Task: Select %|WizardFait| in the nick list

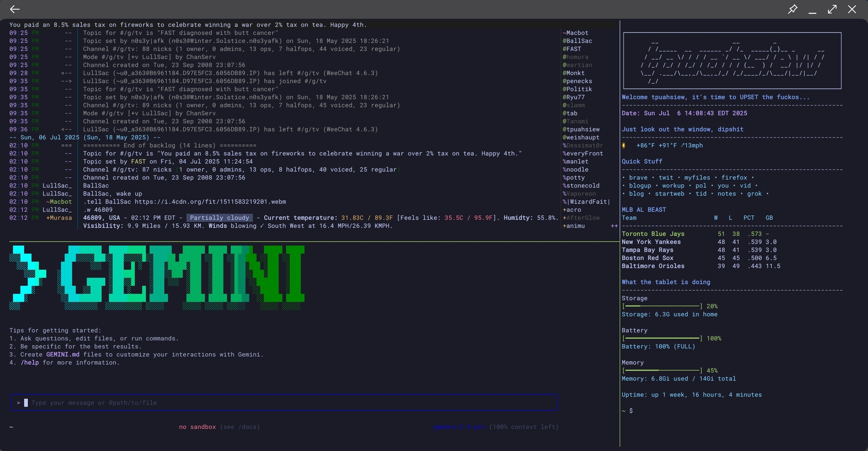Action: click(587, 202)
